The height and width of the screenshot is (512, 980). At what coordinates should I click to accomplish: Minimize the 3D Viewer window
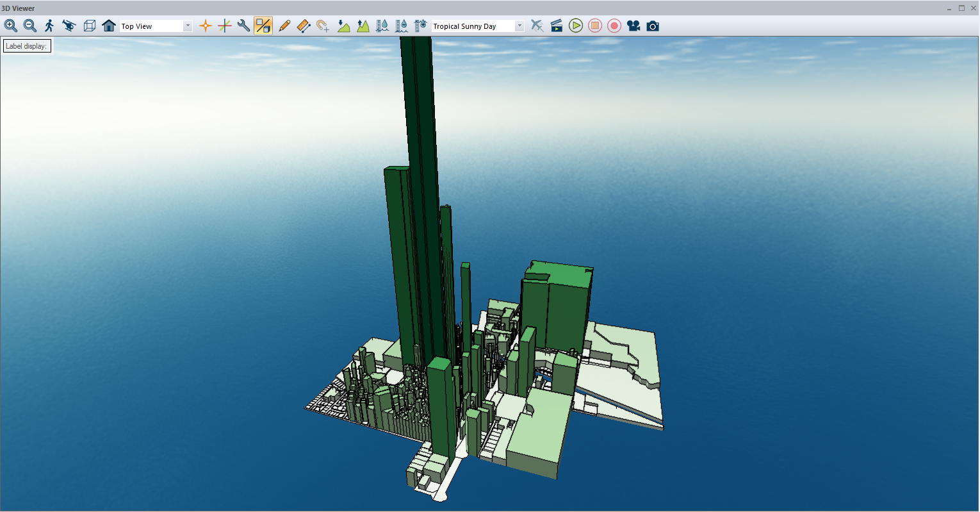pos(949,8)
